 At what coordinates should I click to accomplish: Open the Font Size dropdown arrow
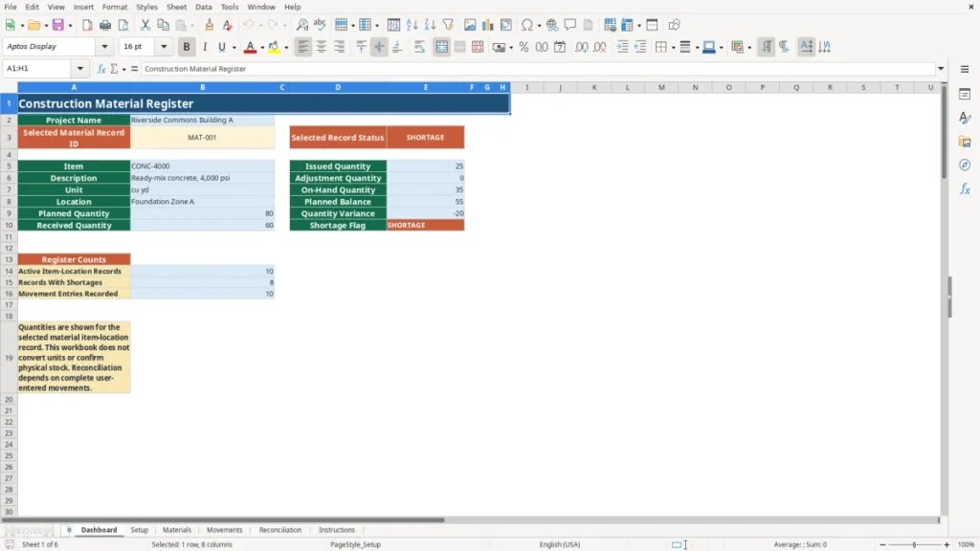pos(164,47)
